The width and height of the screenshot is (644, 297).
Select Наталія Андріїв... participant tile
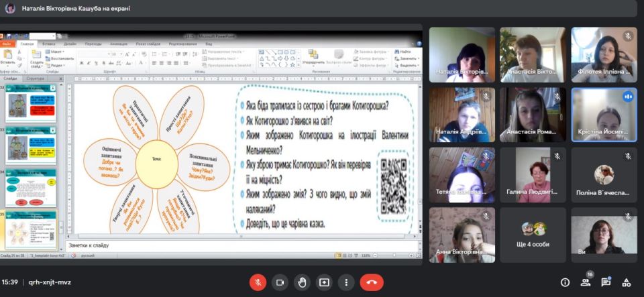coord(462,115)
